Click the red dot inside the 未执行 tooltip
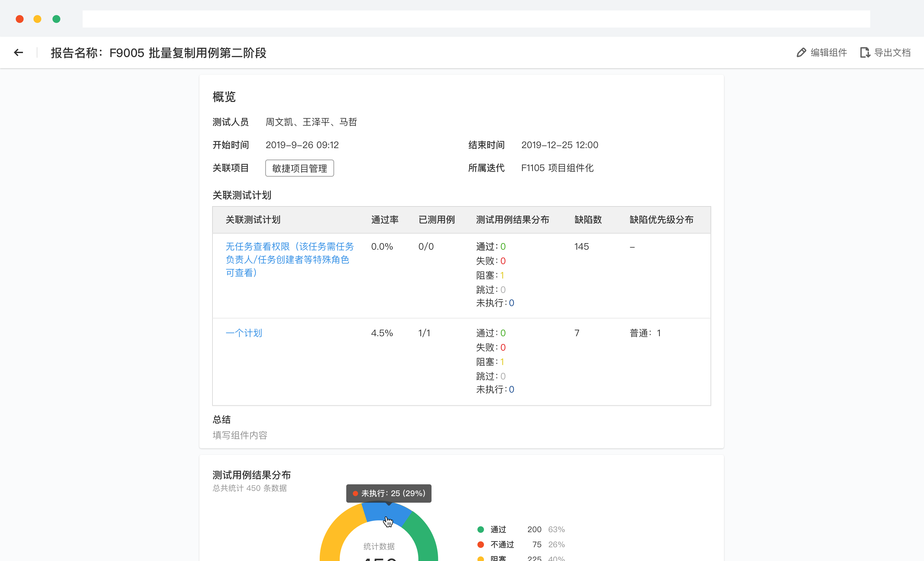Viewport: 924px width, 561px height. pyautogui.click(x=355, y=493)
